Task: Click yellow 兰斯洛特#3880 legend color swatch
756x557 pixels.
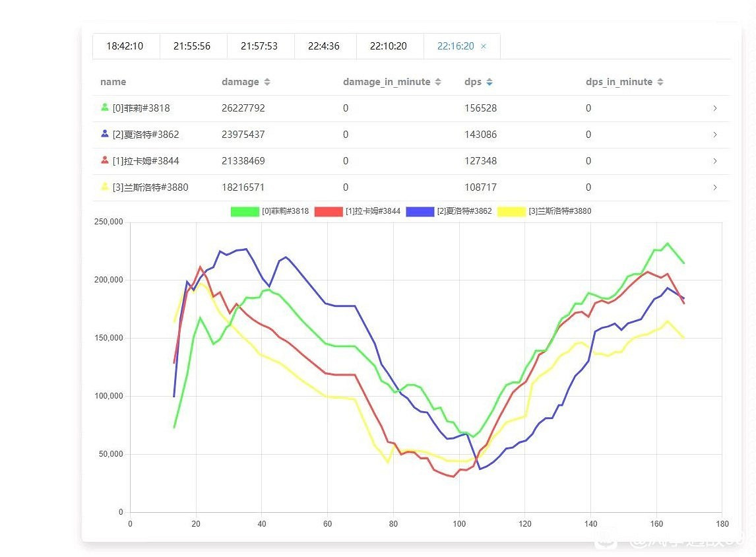Action: (x=511, y=212)
